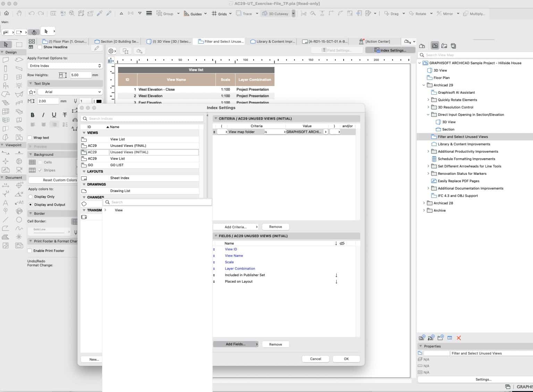Apply Bold text formatting
Image resolution: width=533 pixels, height=392 pixels.
[x=33, y=115]
